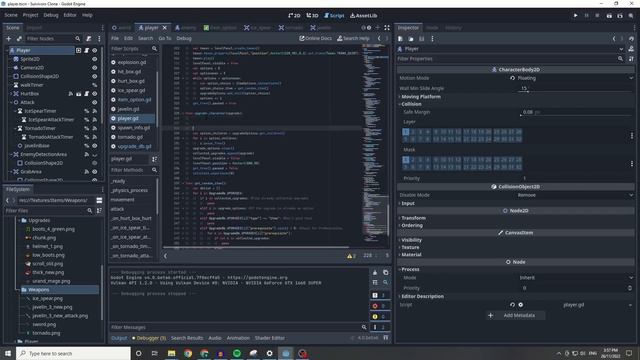Add a new node with the plus icon

(9, 38)
